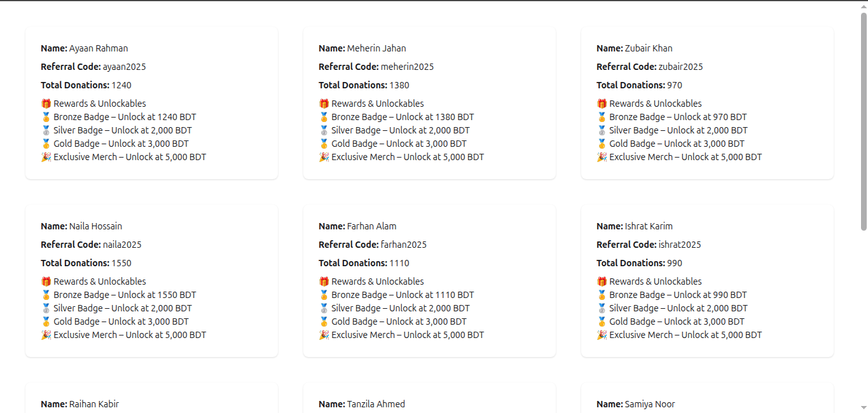The width and height of the screenshot is (868, 413).
Task: Click the gold medal icon in Meherin Jahan's card
Action: pyautogui.click(x=324, y=144)
